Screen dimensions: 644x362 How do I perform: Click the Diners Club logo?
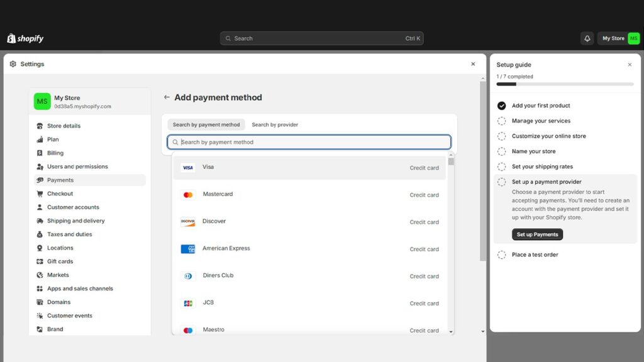[x=187, y=276]
